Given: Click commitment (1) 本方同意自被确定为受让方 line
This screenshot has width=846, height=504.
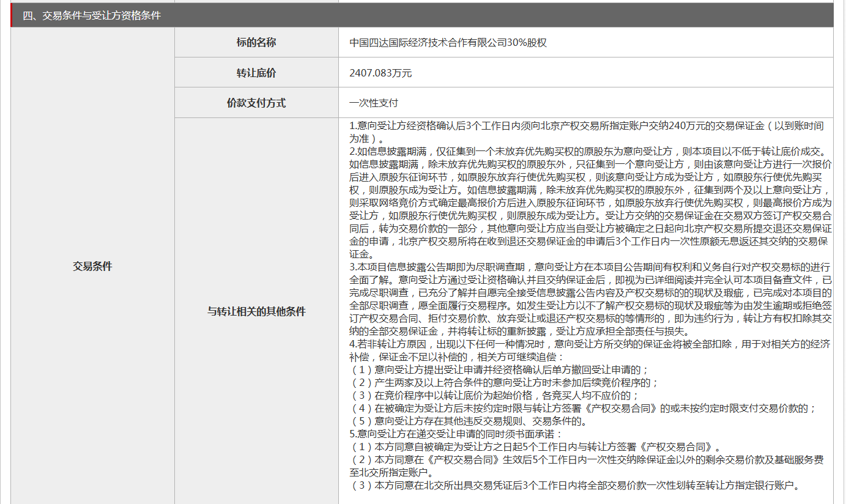Looking at the screenshot, I should point(535,447).
